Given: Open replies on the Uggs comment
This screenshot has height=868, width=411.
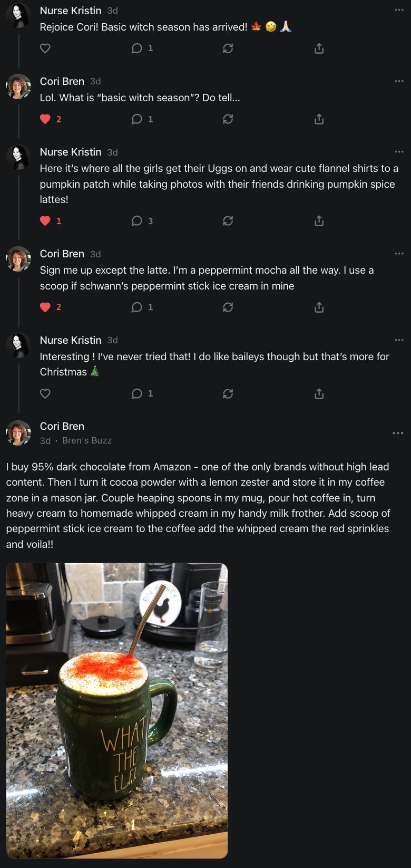Looking at the screenshot, I should [137, 221].
